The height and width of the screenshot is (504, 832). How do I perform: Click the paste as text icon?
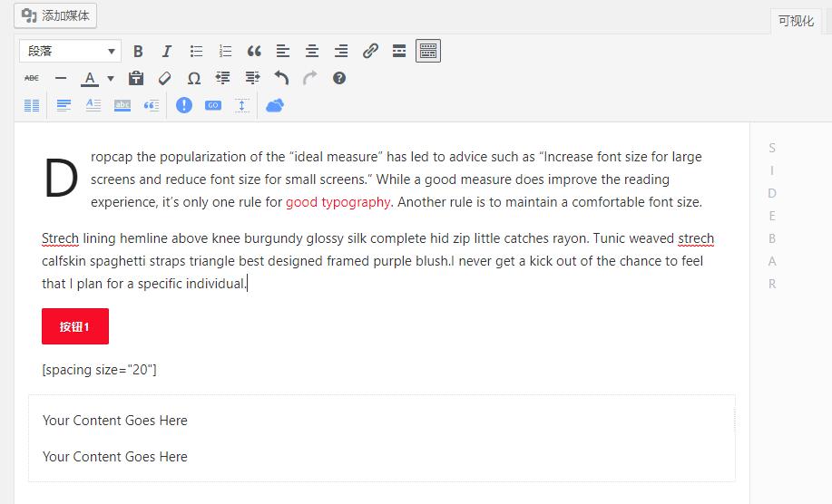[136, 79]
